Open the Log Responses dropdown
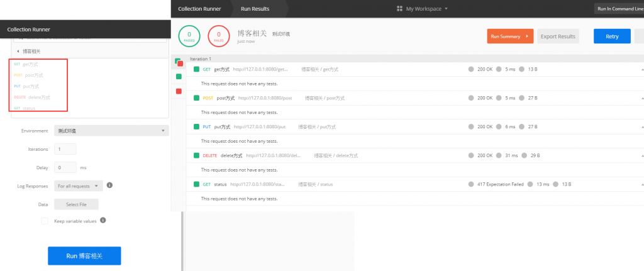Viewport: 644px width, 271px height. 79,186
